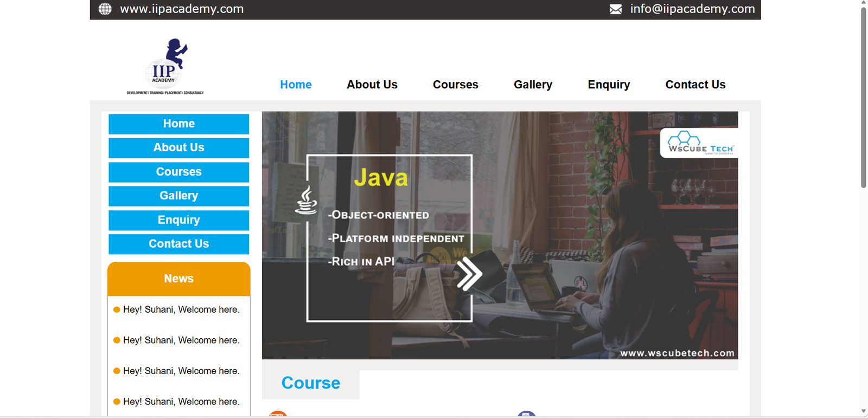Click the double chevron arrow on the banner
This screenshot has height=419, width=868.
click(469, 274)
